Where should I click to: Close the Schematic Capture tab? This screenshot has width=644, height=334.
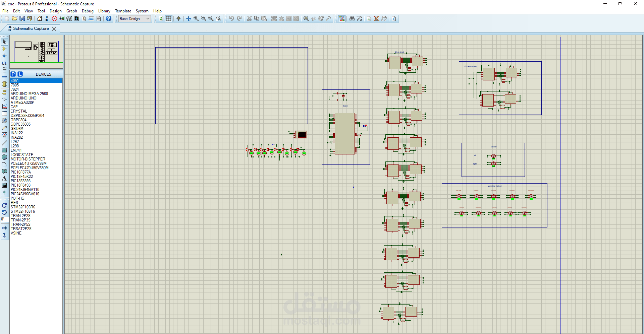54,29
